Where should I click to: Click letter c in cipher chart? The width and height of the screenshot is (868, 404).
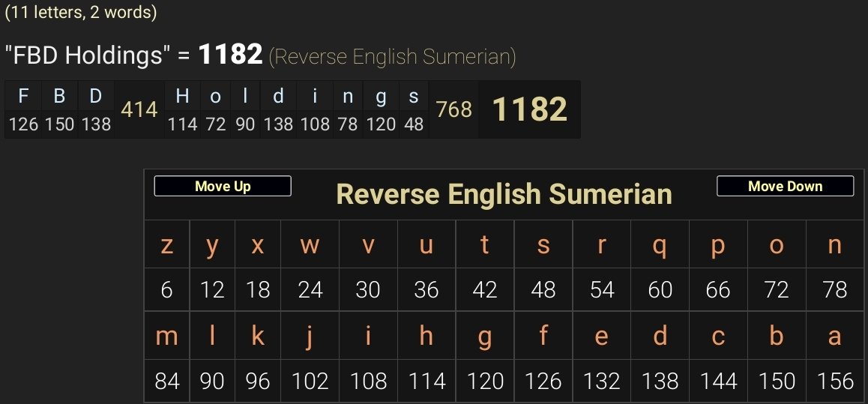[x=718, y=337]
